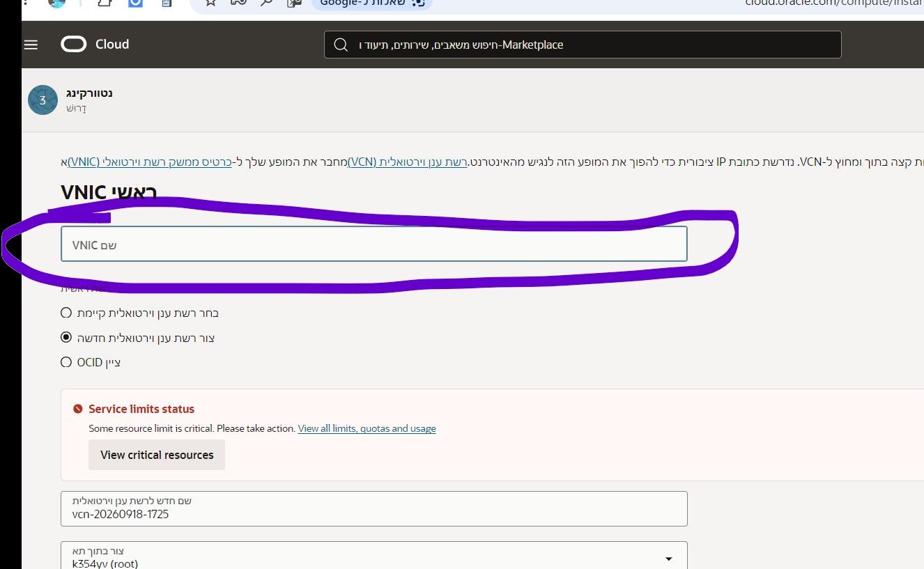Select the ציין OCID radio option
The image size is (924, 569).
66,362
